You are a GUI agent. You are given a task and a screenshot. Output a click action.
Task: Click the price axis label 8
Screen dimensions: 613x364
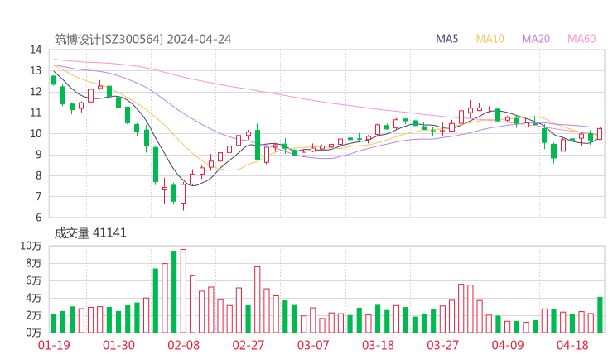point(38,175)
